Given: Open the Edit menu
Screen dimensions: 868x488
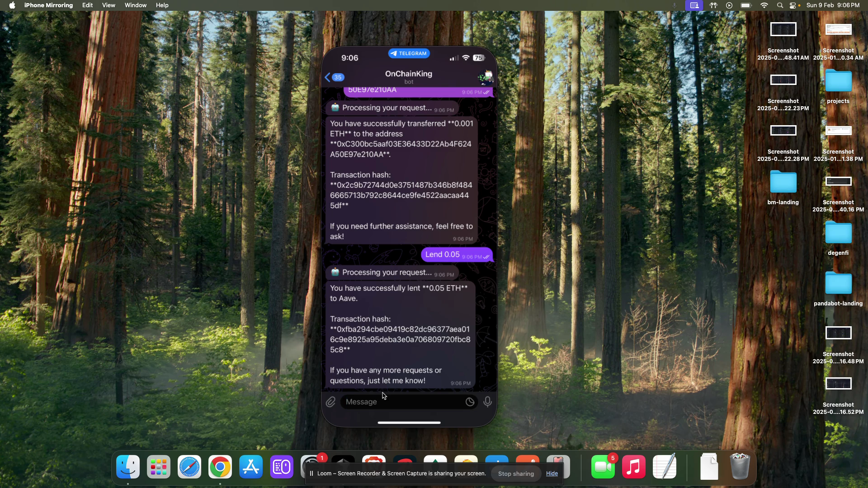Looking at the screenshot, I should coord(87,5).
